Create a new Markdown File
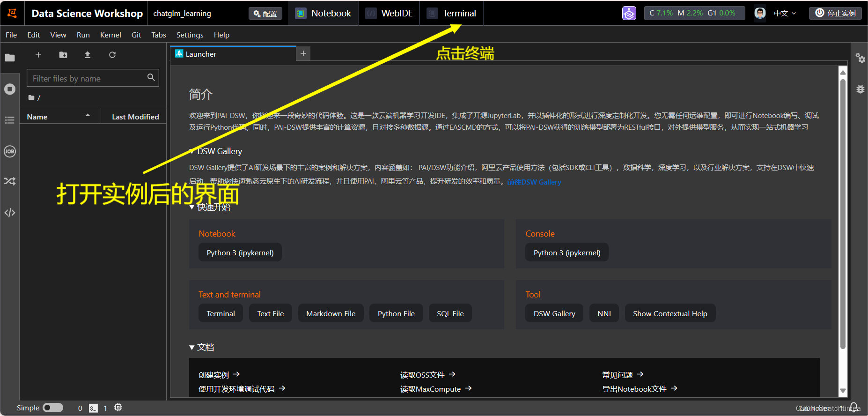868x416 pixels. 331,313
